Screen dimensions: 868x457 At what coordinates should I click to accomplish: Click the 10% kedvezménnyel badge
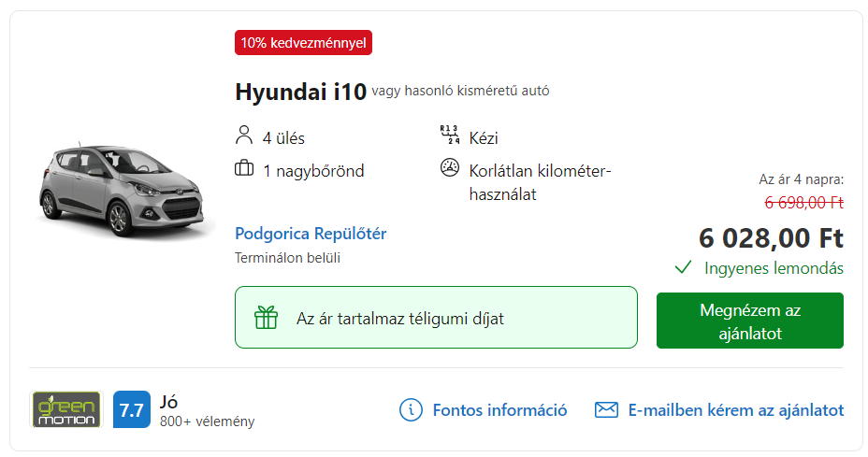click(x=303, y=43)
